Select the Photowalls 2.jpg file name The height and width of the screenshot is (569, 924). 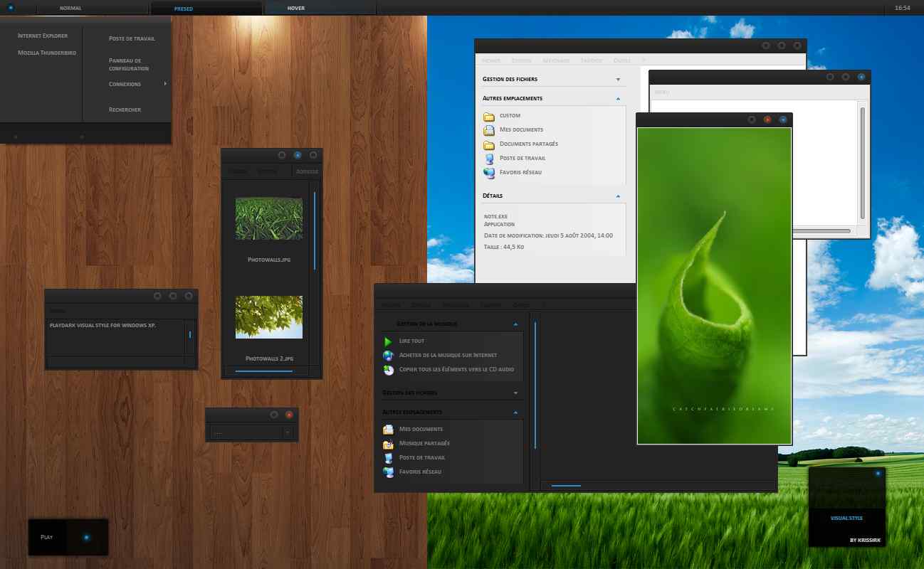click(x=269, y=358)
